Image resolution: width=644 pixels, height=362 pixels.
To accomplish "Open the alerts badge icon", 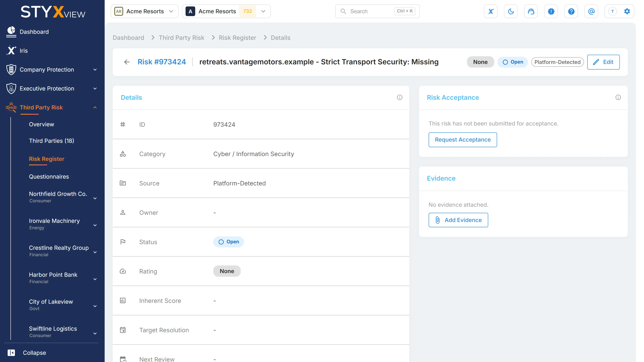I will [x=551, y=11].
